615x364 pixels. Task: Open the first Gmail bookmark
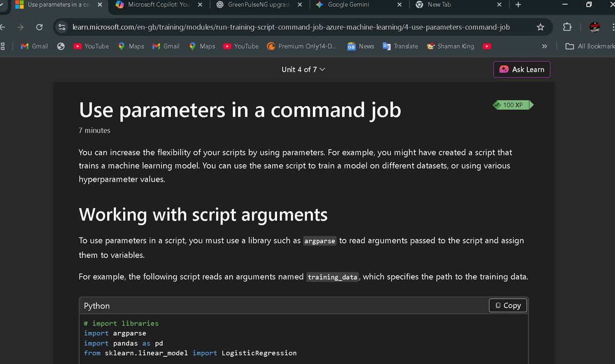click(x=34, y=46)
